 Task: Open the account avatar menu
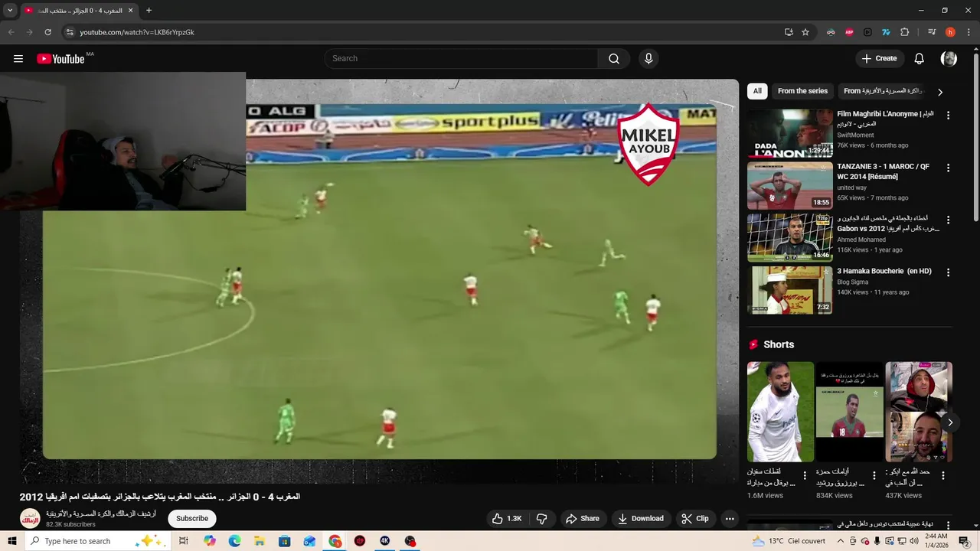point(949,59)
